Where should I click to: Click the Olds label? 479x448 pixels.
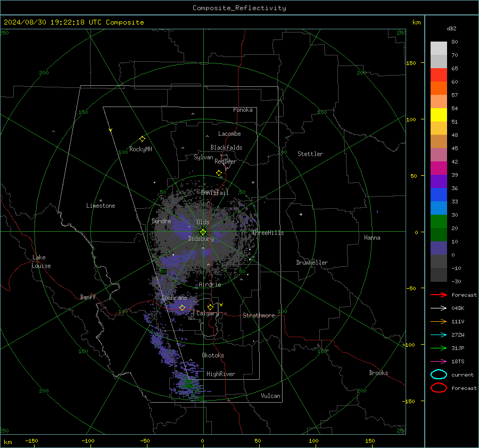coord(203,222)
